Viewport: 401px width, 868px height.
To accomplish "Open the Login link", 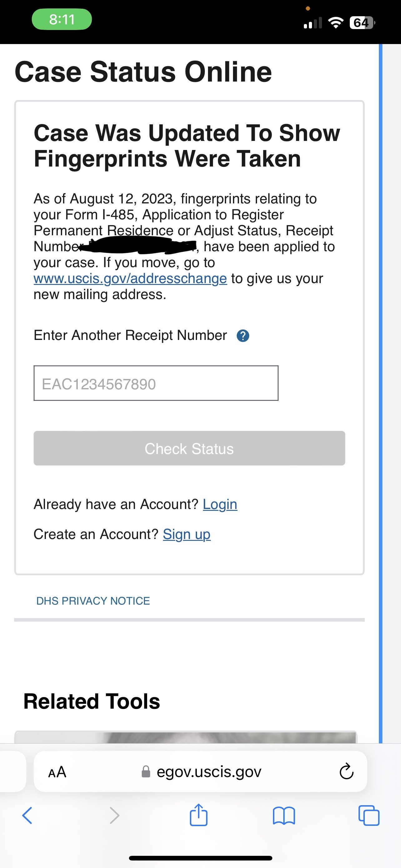I will point(220,504).
